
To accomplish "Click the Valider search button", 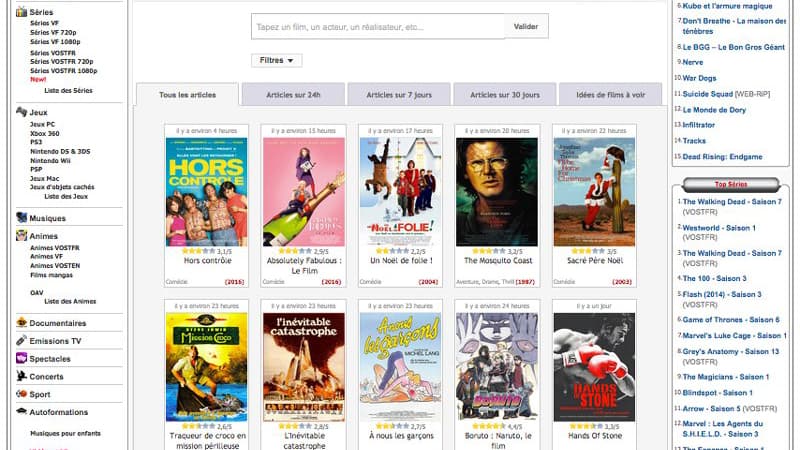I will 526,27.
